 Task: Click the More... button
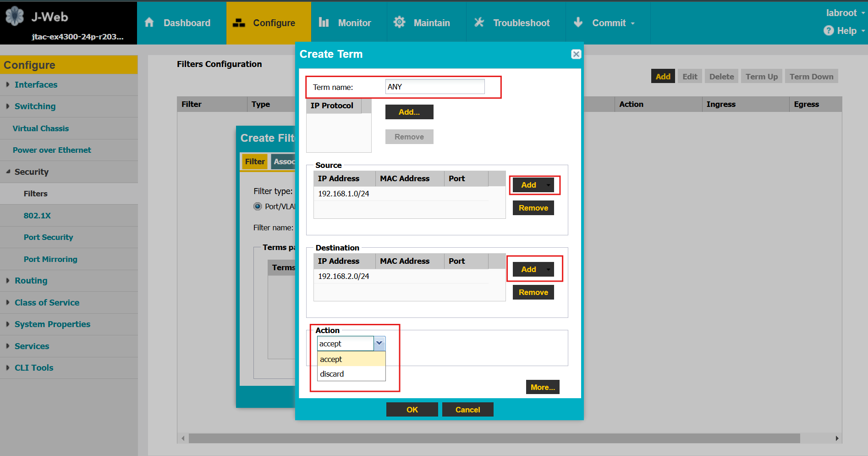(542, 387)
